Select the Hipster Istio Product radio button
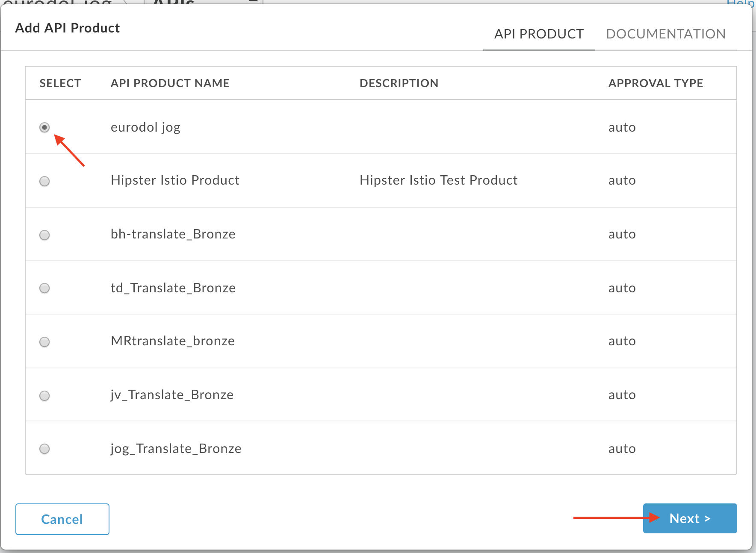The image size is (756, 553). [x=44, y=181]
